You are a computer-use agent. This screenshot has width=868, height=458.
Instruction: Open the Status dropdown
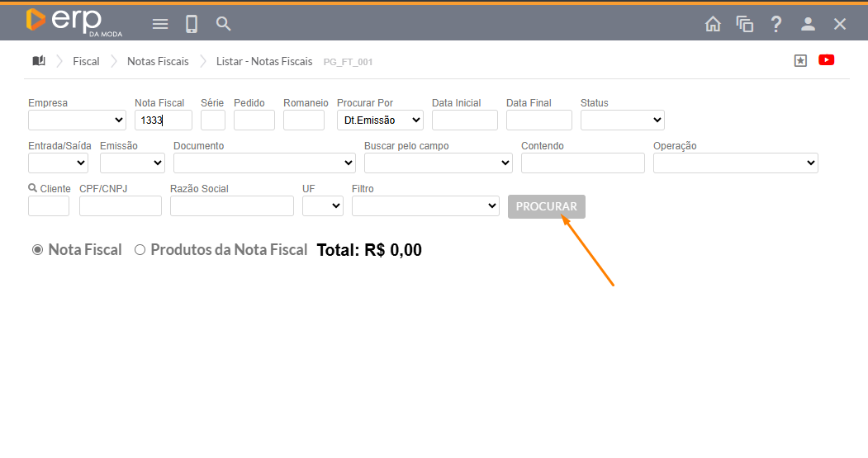pos(622,120)
